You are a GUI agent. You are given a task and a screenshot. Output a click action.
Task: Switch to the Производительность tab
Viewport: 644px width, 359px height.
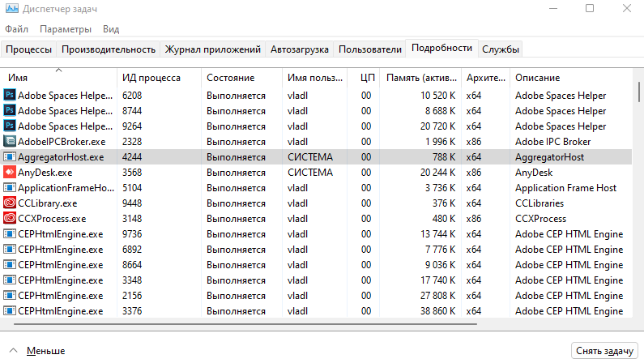click(x=109, y=49)
